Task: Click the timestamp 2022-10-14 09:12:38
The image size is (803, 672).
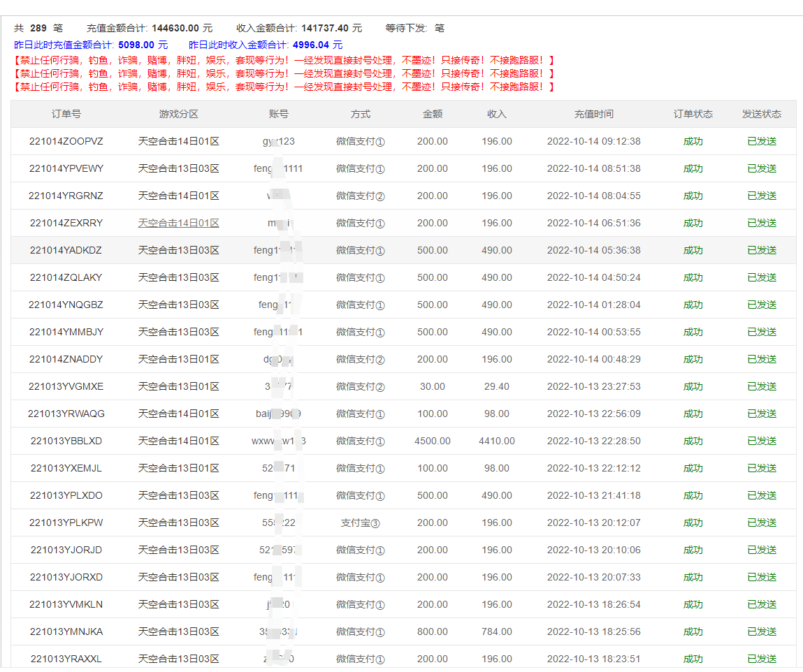Action: pos(593,141)
